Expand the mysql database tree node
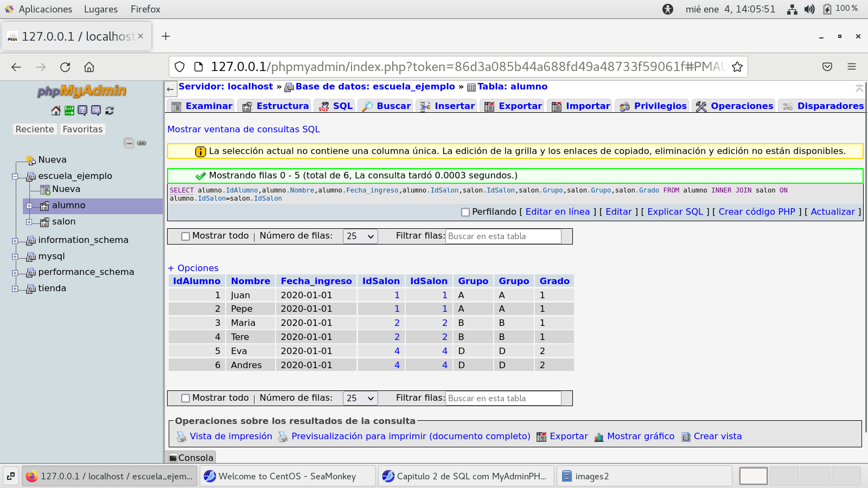 pos(15,256)
